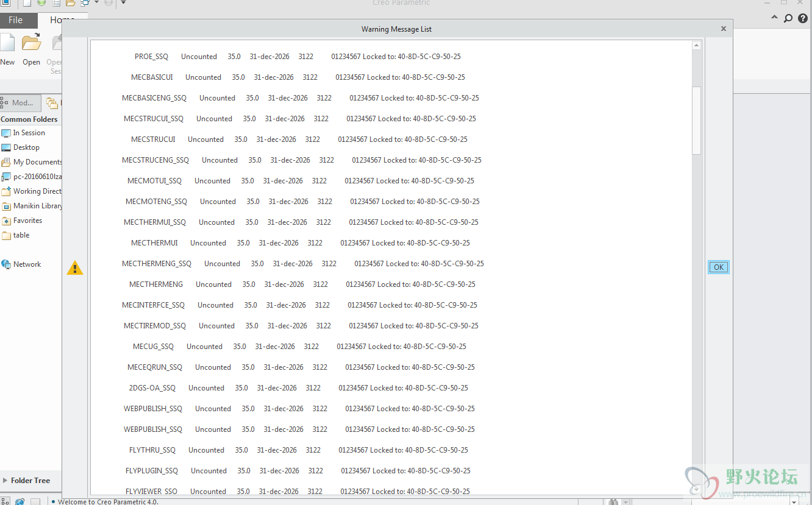Click the MECTHERMUI_SSQ license row text
Viewport: 812px width, 505px height.
301,222
